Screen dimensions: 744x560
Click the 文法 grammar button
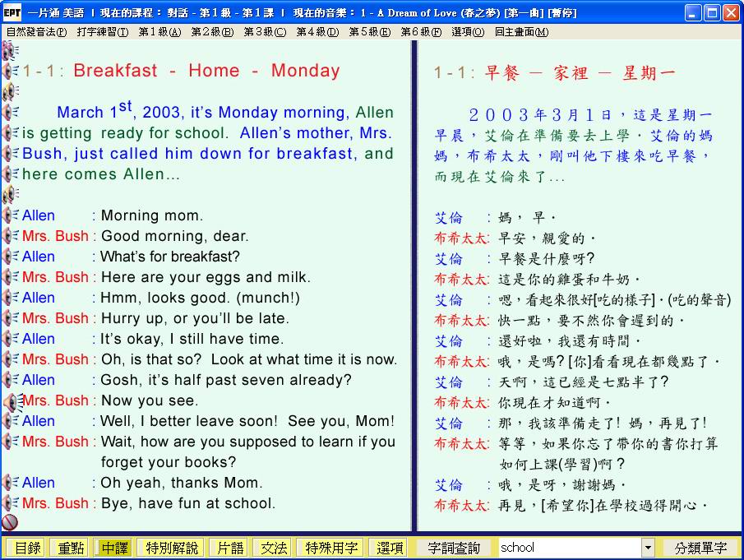274,548
